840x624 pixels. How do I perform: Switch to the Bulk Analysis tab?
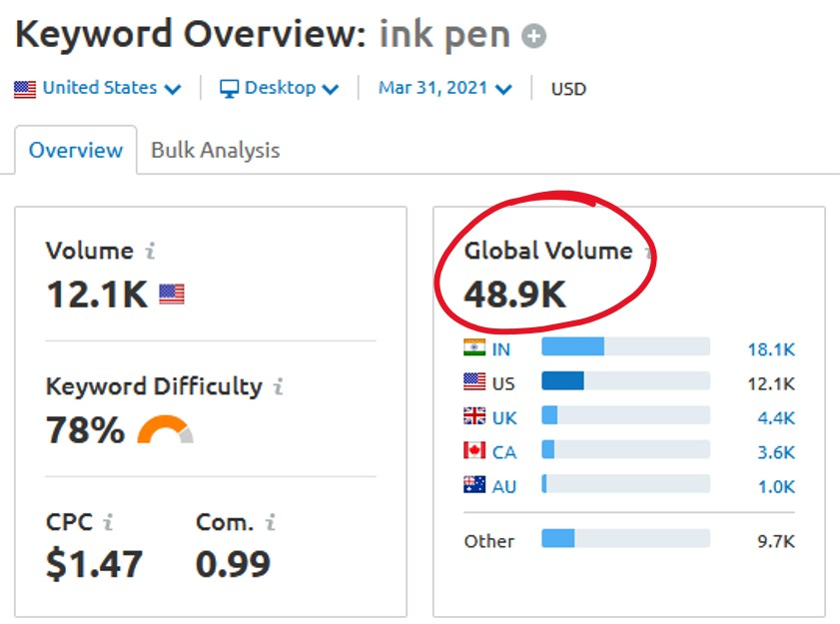[x=216, y=150]
